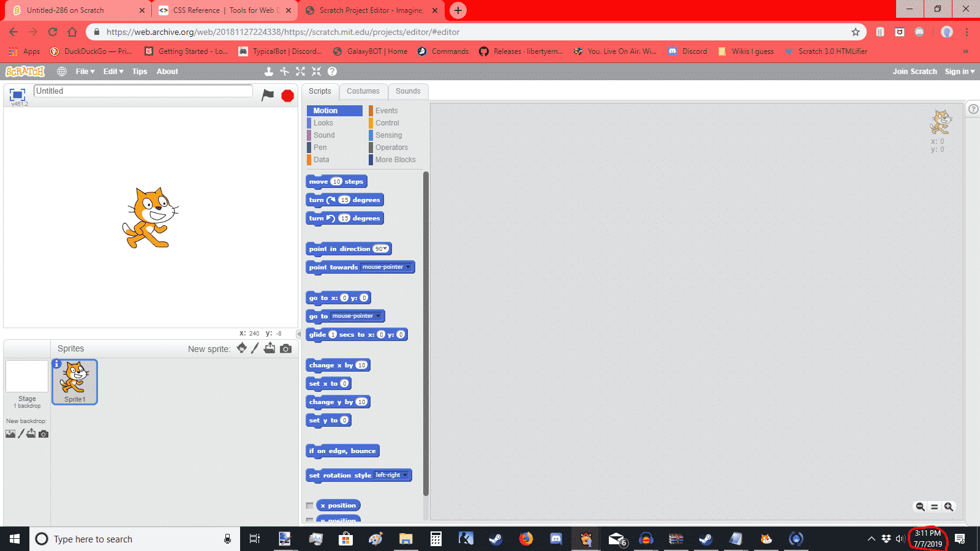Viewport: 980px width, 551px height.
Task: Select the Sprite1 thumbnail
Action: point(75,382)
